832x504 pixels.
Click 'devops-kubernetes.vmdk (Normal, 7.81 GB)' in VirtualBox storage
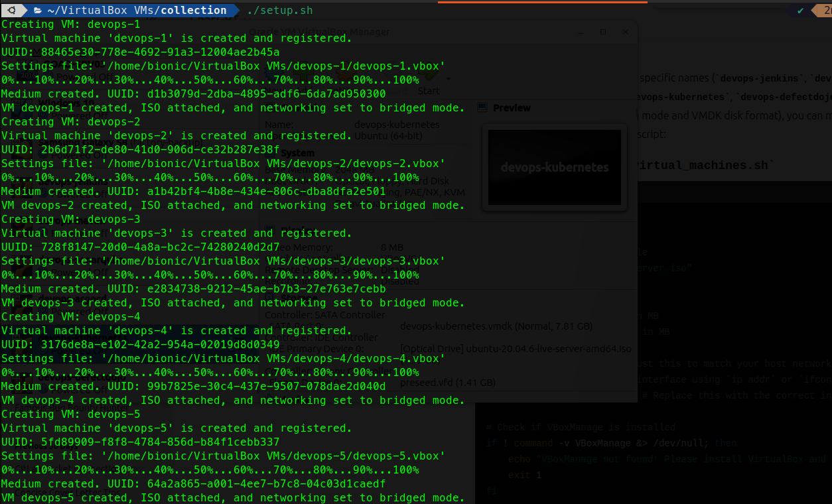496,326
